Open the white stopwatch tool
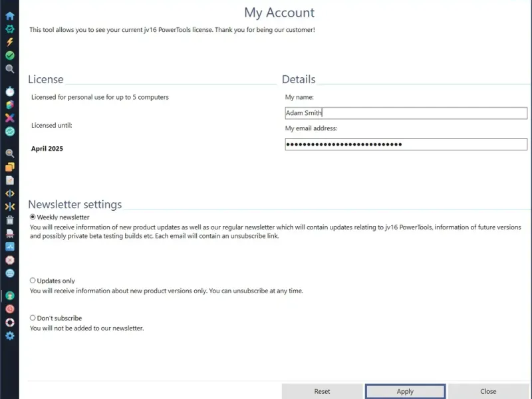The image size is (532, 399). click(10, 91)
